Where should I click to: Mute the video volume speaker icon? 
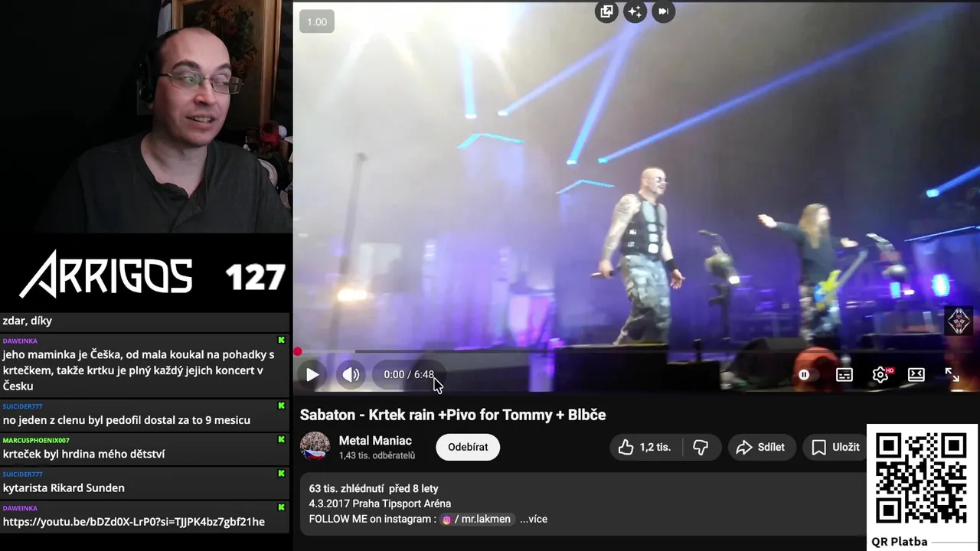351,375
